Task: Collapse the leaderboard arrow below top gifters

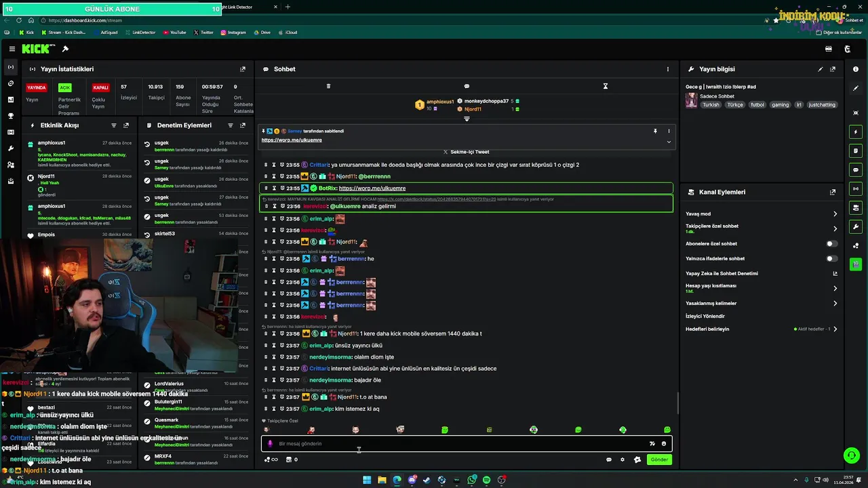Action: click(x=467, y=119)
